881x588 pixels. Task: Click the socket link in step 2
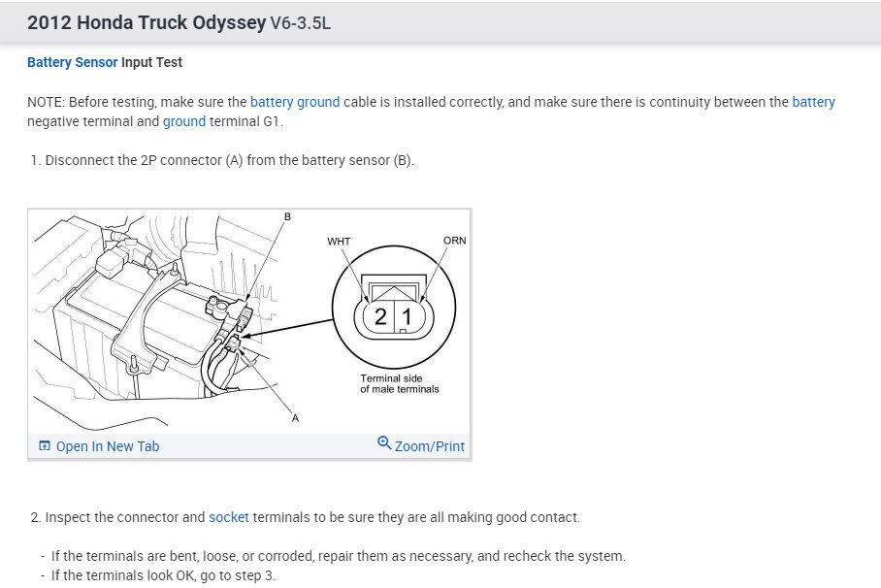tap(229, 517)
